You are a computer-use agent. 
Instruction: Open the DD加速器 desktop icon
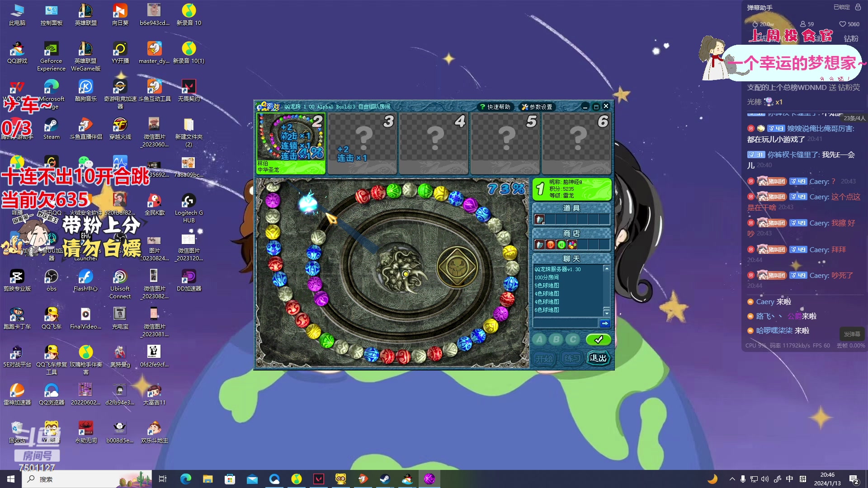[189, 280]
